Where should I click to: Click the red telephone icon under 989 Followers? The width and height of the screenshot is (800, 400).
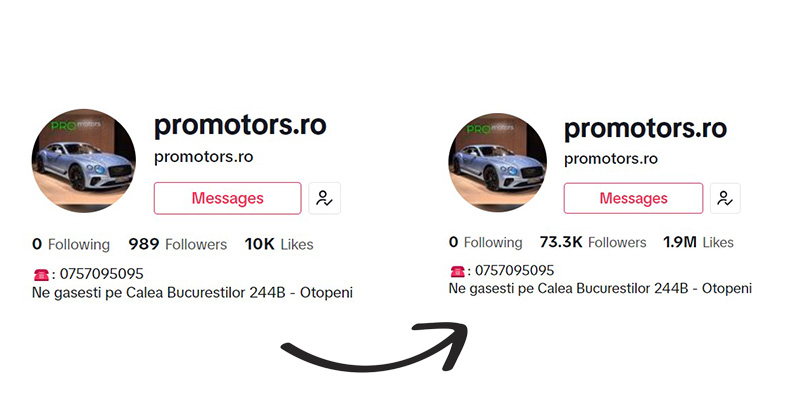point(40,274)
